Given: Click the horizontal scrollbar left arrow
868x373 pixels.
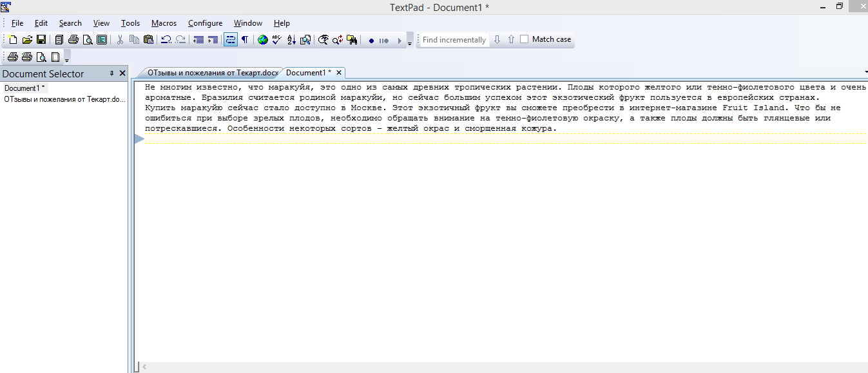Looking at the screenshot, I should pyautogui.click(x=144, y=367).
